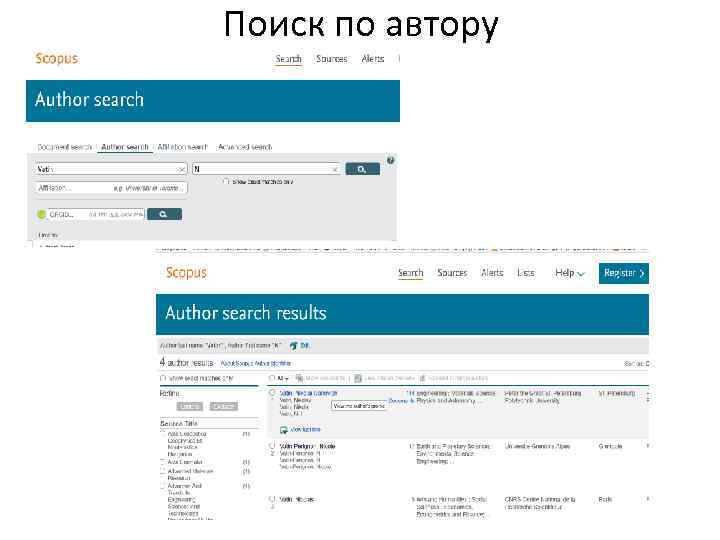Screen dimensions: 720x540
Task: Click the author last name input field
Action: point(111,169)
